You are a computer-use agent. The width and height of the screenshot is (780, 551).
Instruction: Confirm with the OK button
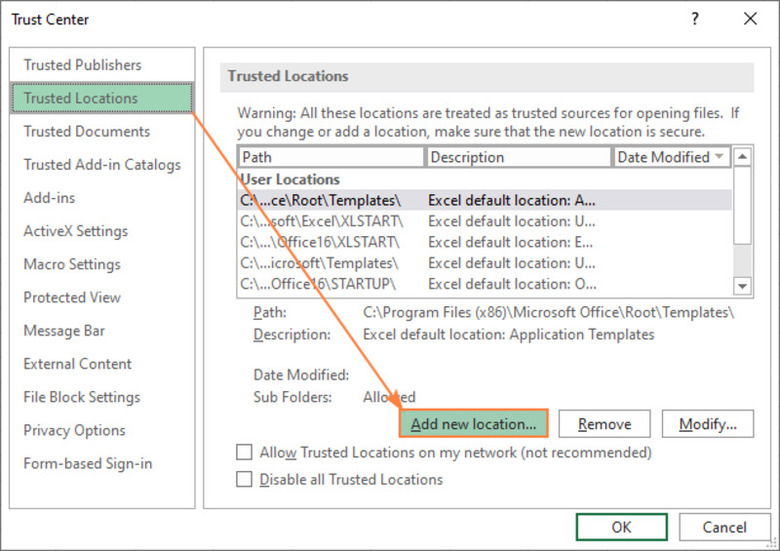click(x=621, y=528)
